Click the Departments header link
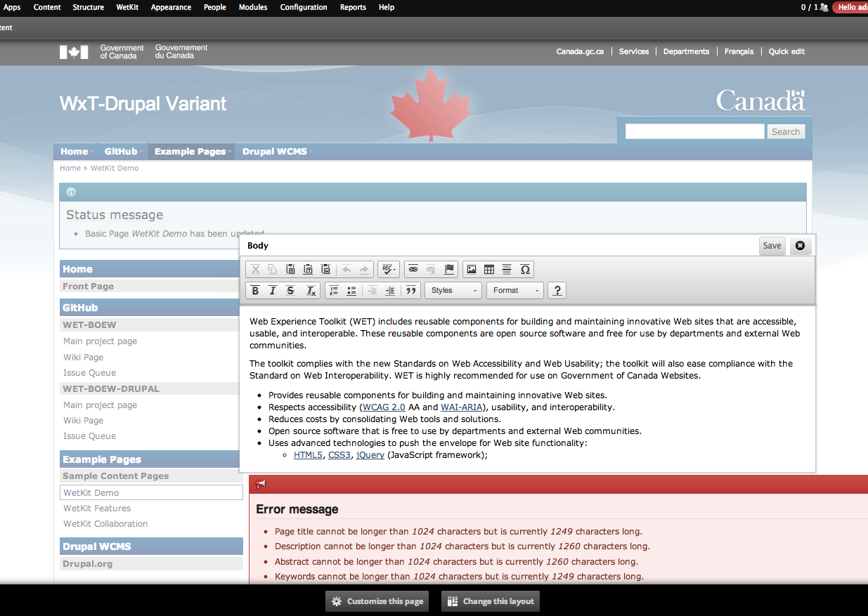868x616 pixels. (x=686, y=51)
